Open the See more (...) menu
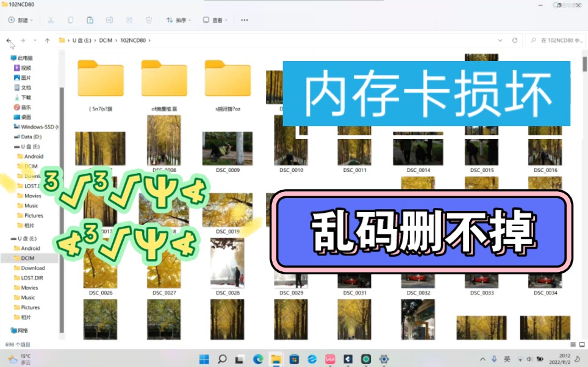The width and height of the screenshot is (588, 367). [244, 20]
